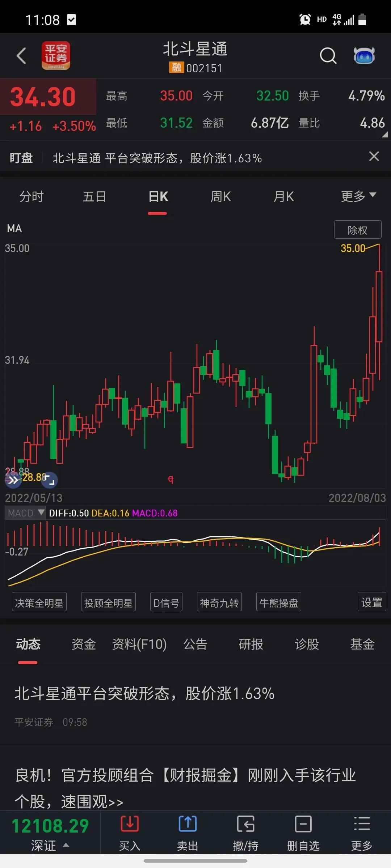This screenshot has width=391, height=868.
Task: Tap the 最高 35.00 value
Action: click(x=176, y=96)
